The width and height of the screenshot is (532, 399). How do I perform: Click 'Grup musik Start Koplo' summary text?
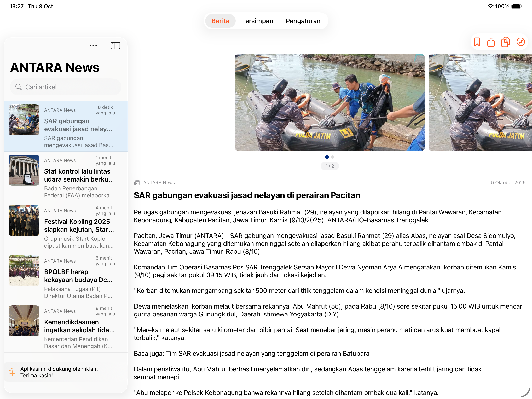pyautogui.click(x=79, y=242)
